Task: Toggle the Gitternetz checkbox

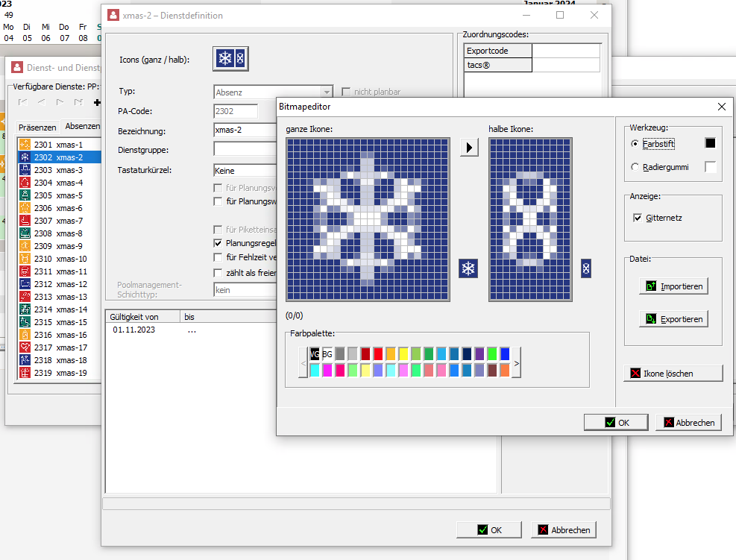Action: point(638,218)
